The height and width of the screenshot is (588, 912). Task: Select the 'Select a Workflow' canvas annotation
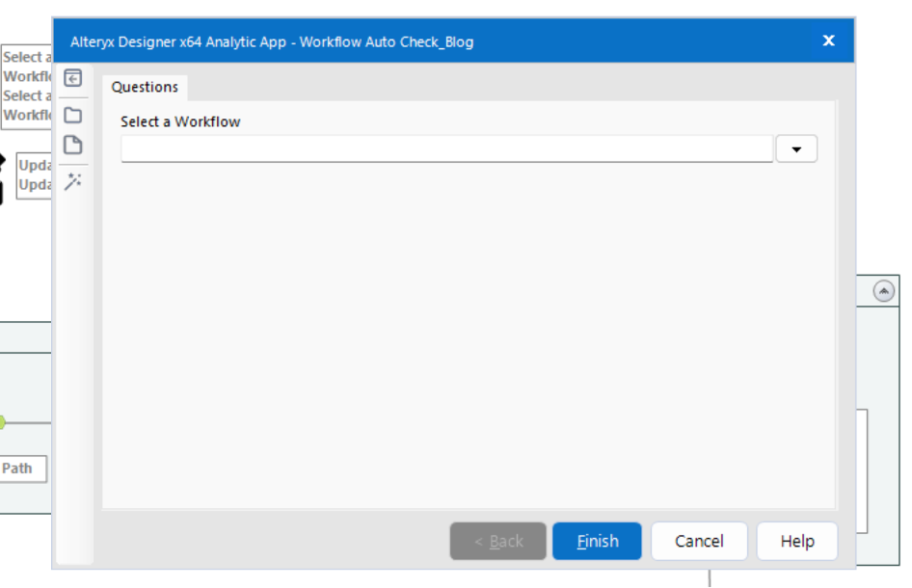coord(26,86)
